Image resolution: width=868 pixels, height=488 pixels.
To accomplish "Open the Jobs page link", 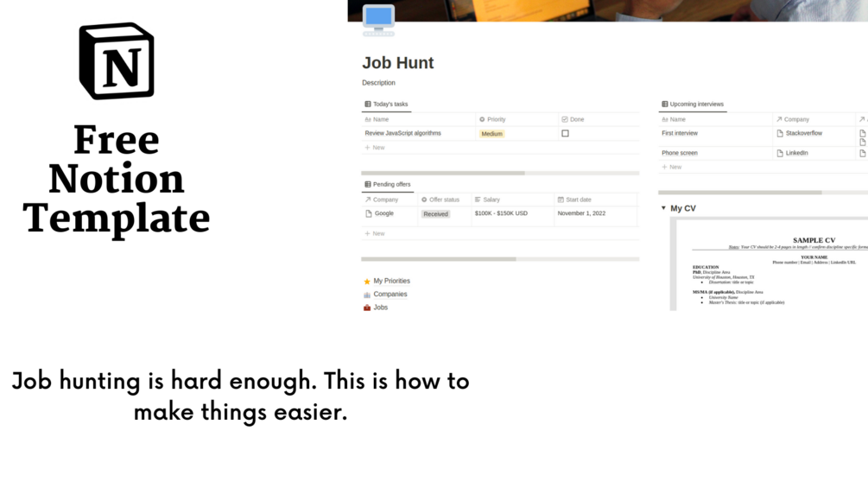I will (380, 307).
